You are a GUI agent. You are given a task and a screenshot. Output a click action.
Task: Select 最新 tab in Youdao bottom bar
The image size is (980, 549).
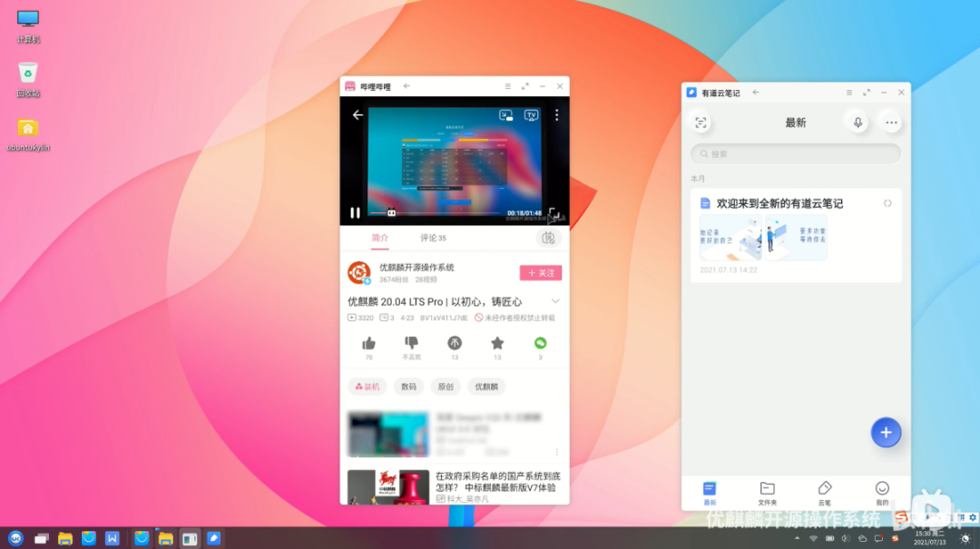(710, 493)
